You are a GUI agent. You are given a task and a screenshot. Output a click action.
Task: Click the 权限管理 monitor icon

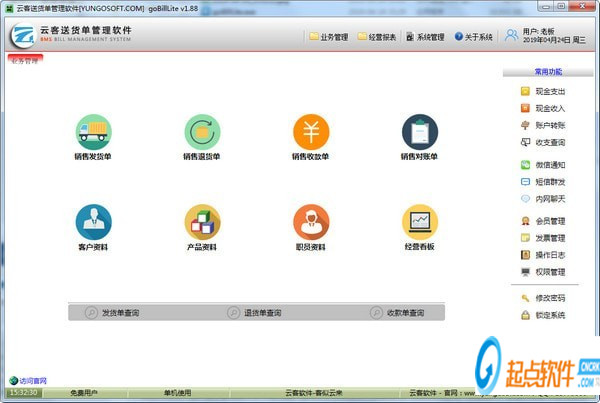click(525, 272)
